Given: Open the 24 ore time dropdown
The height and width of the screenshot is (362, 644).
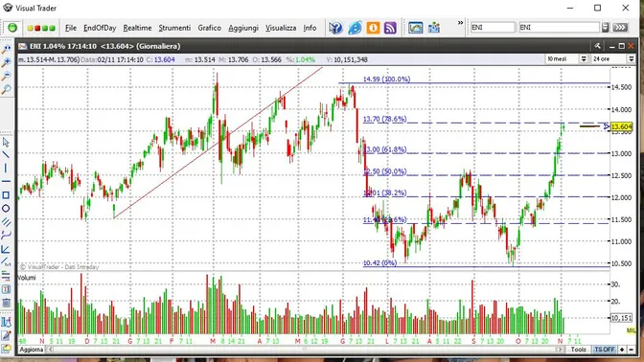Looking at the screenshot, I should pos(632,59).
